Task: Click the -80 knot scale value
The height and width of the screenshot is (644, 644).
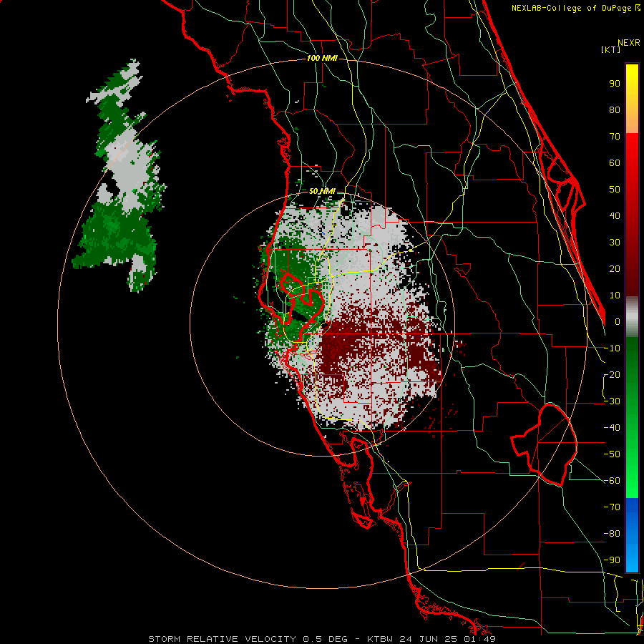Action: [612, 534]
